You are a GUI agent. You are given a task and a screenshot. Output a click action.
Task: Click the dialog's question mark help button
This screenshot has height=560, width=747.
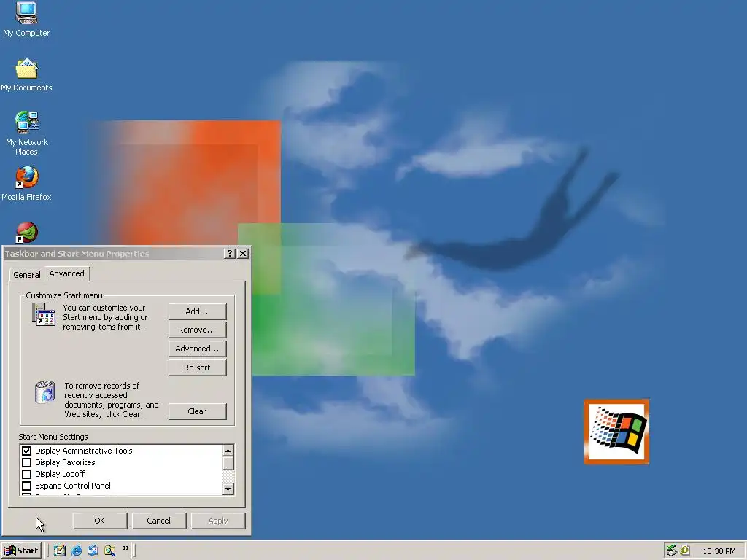tap(230, 253)
